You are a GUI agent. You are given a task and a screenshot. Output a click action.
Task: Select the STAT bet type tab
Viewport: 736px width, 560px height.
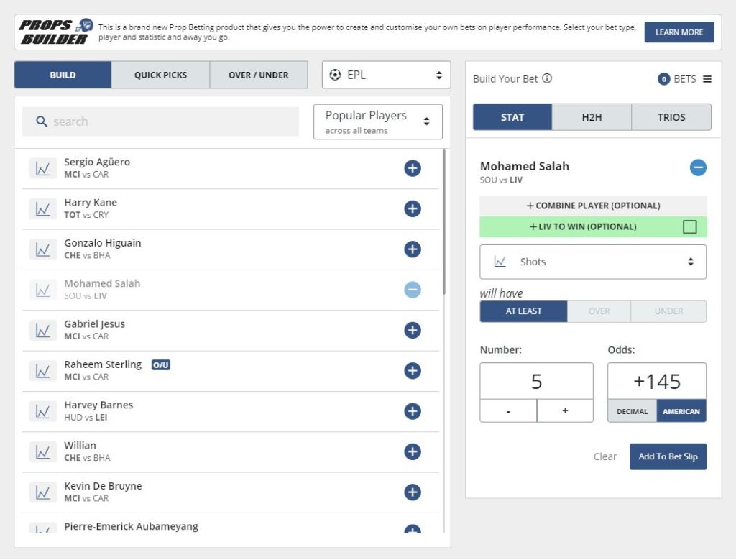(512, 117)
